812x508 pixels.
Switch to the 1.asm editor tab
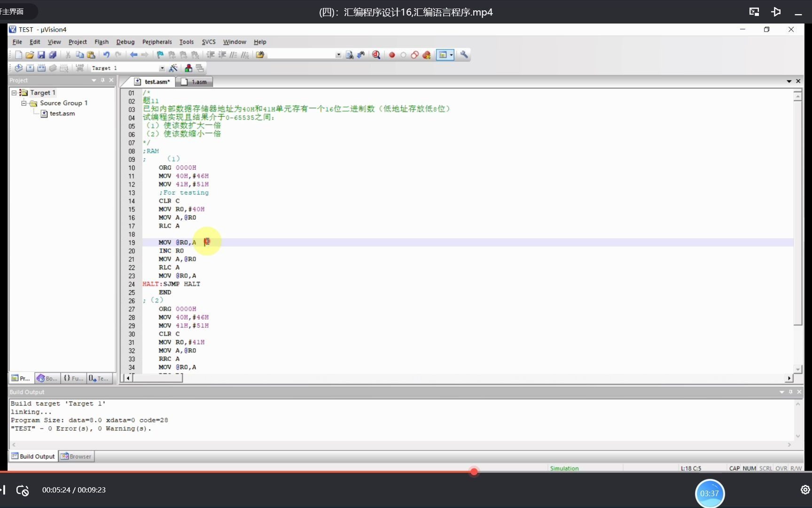point(195,82)
